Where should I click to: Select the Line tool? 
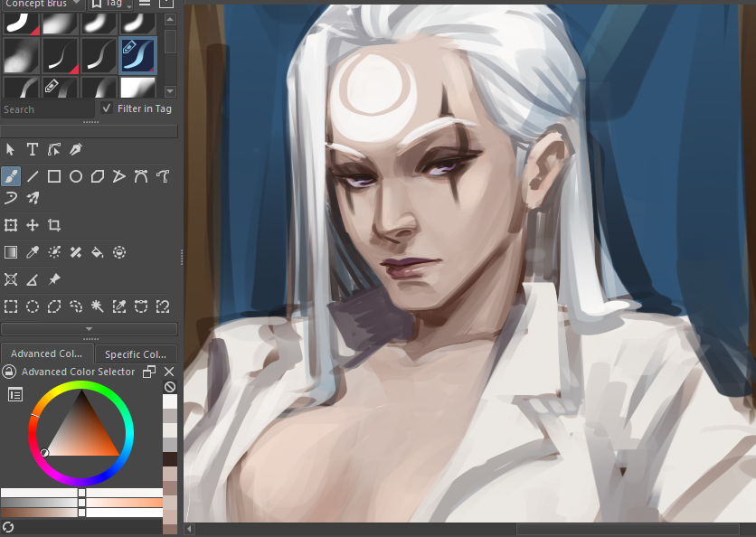click(33, 176)
